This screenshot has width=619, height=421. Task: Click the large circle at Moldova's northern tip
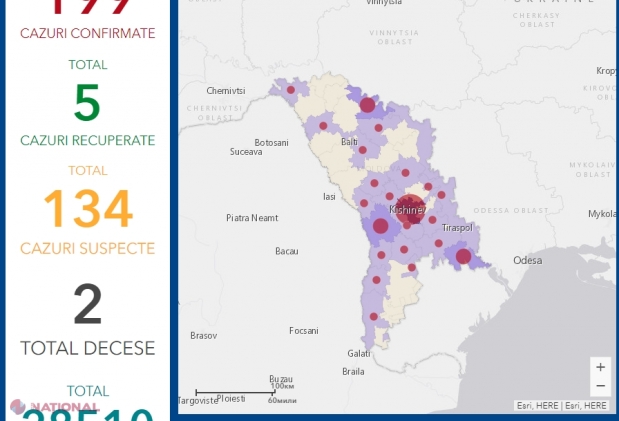coord(367,105)
